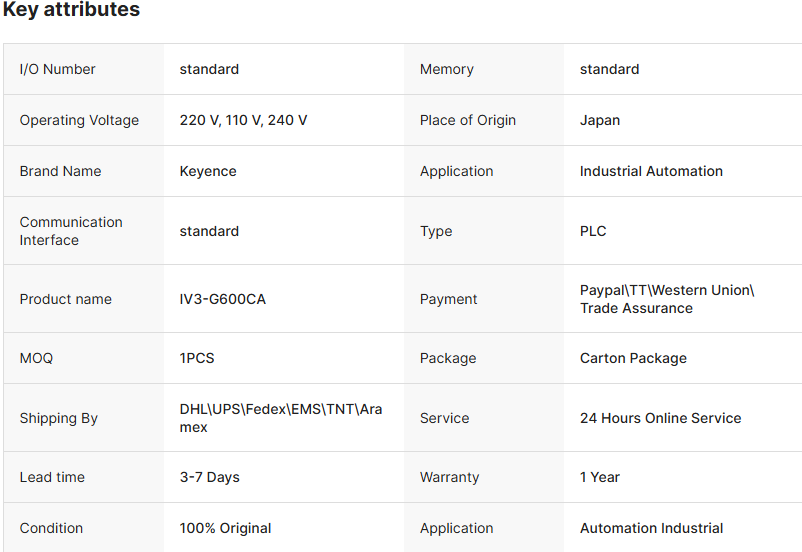Click the "Key attributes" heading
The image size is (802, 552).
coord(71,10)
